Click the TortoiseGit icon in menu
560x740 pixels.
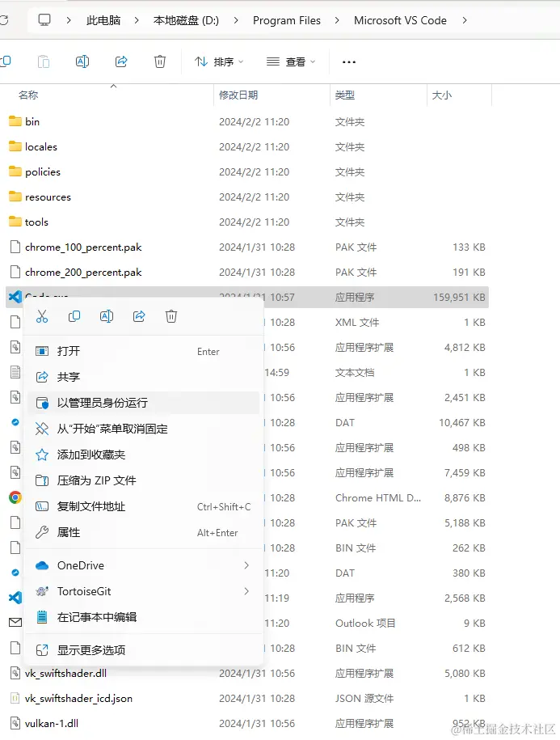point(42,591)
